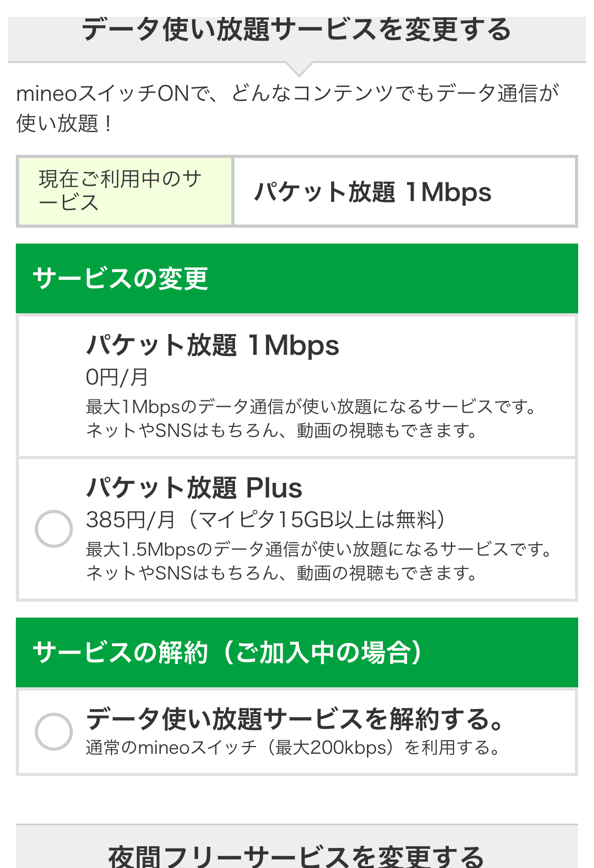This screenshot has width=594, height=868.
Task: Choose the パケット放題 1Mbps option title
Action: pos(212,346)
